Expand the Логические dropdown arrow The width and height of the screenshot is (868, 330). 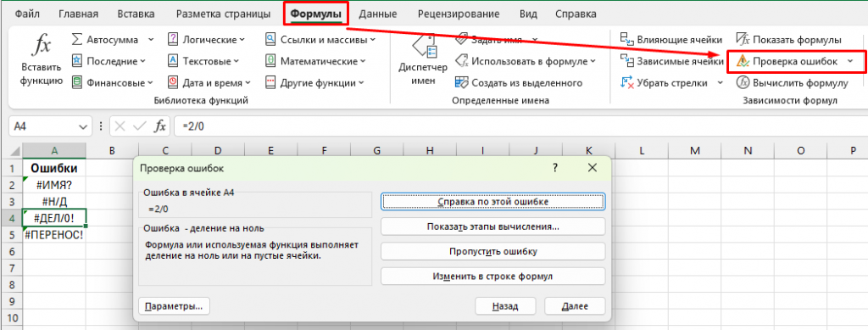pos(242,40)
